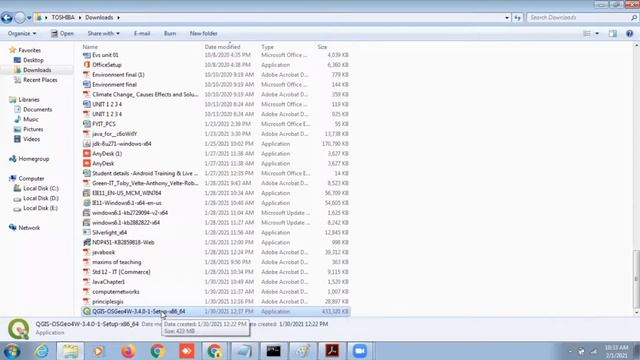The image size is (640, 360).
Task: Open the Organize dropdown menu
Action: (22, 33)
